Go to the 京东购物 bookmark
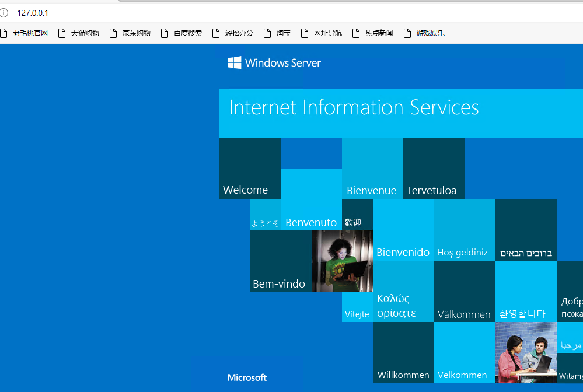Screen dimensions: 583x392 pyautogui.click(x=130, y=33)
